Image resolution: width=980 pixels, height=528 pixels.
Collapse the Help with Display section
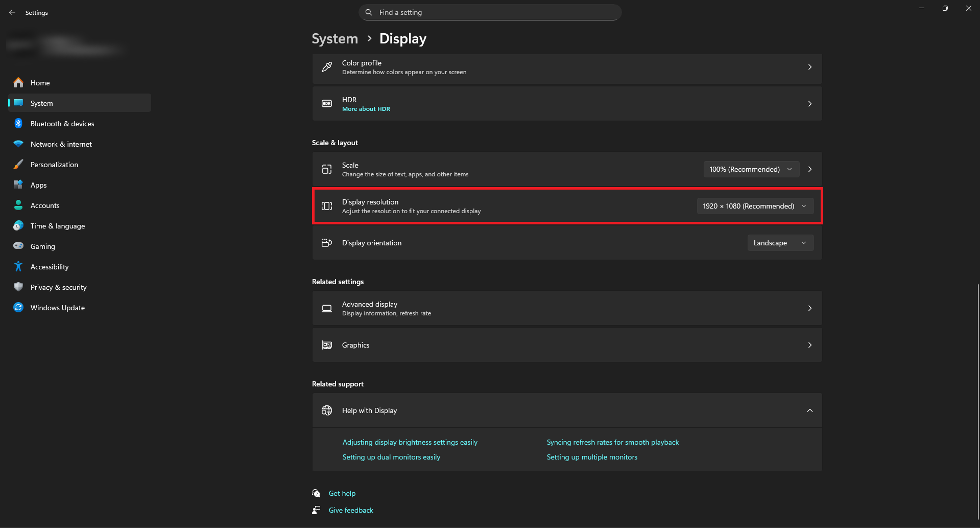click(809, 410)
